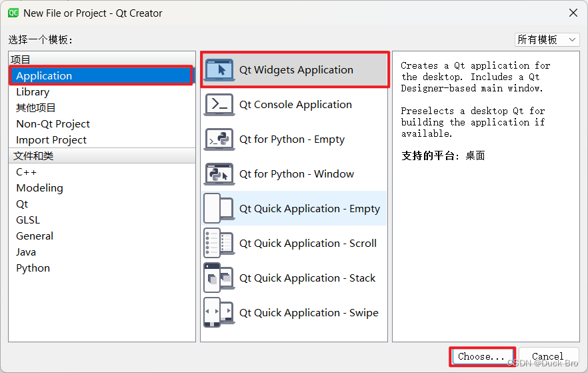Choose the Qt Widgets Application label

[x=296, y=70]
